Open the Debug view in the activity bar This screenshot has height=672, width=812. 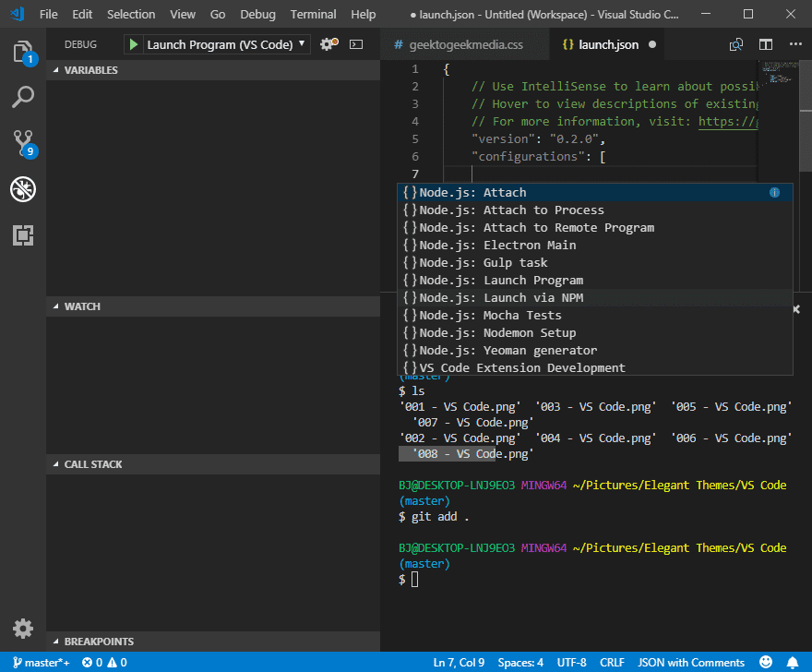22,188
